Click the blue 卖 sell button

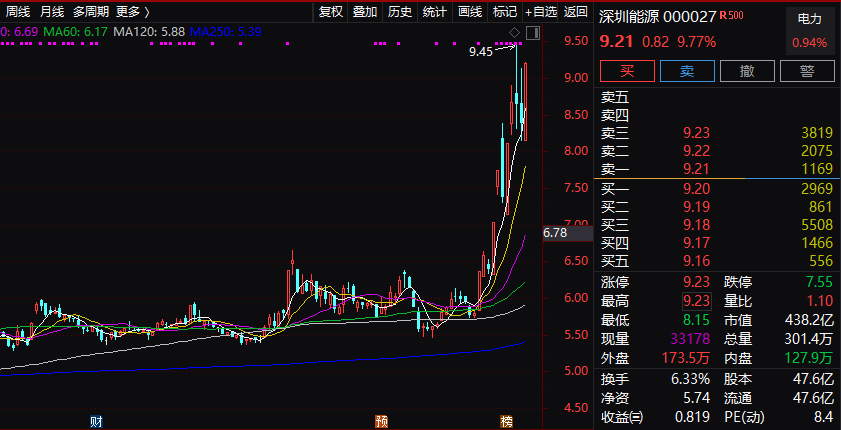(x=687, y=71)
